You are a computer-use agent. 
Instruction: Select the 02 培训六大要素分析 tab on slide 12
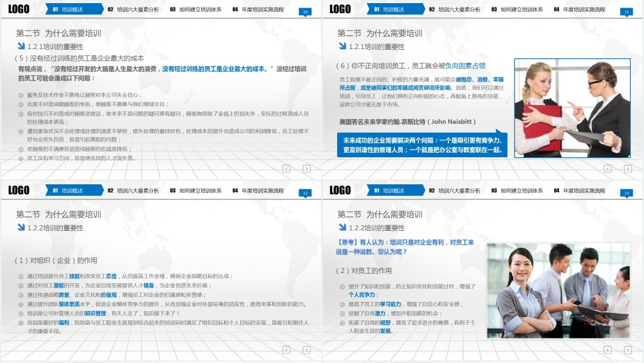pyautogui.click(x=133, y=191)
